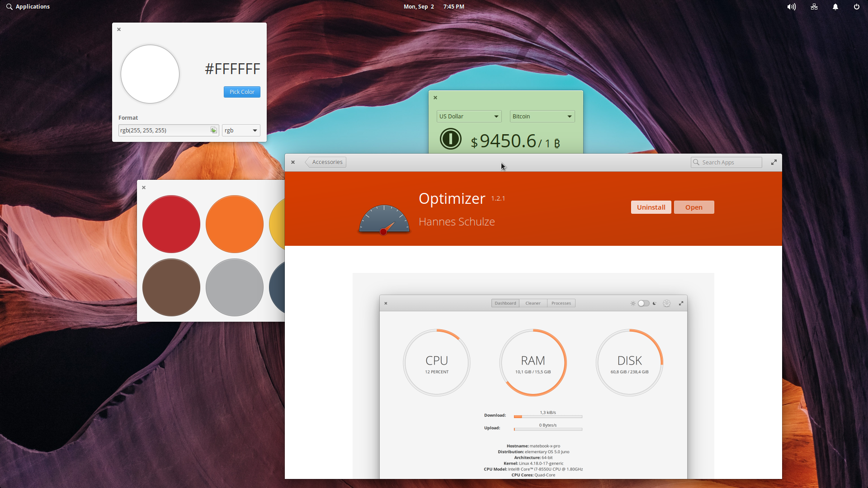This screenshot has height=488, width=868.
Task: Toggle the dark mode switch in Optimizer
Action: tap(643, 303)
